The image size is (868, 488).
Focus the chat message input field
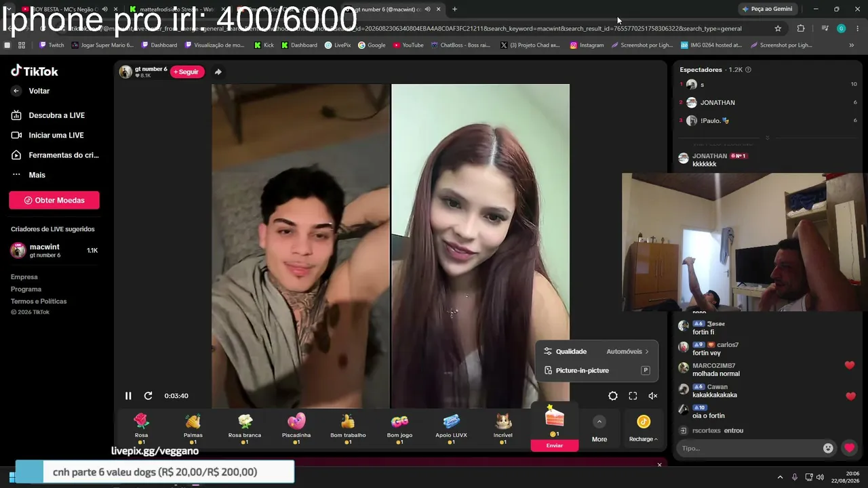click(750, 448)
